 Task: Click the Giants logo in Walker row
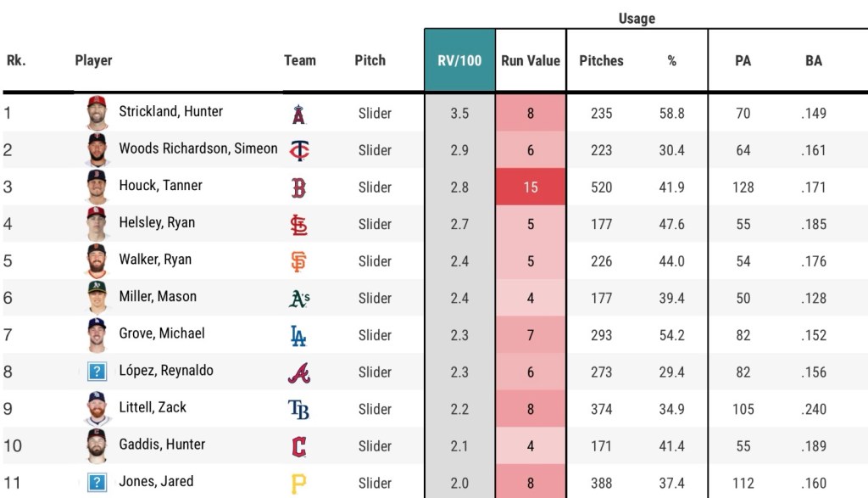298,261
